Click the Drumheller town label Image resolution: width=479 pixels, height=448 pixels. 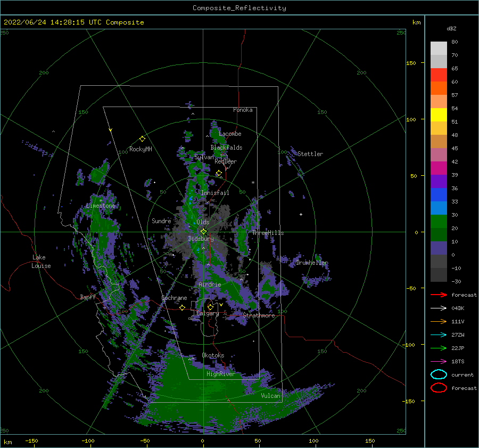[x=312, y=263]
